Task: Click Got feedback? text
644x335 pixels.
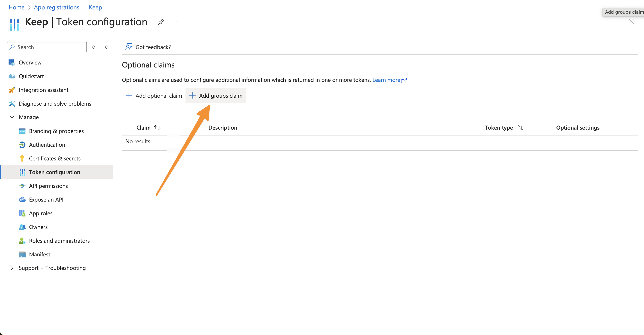Action: click(153, 47)
